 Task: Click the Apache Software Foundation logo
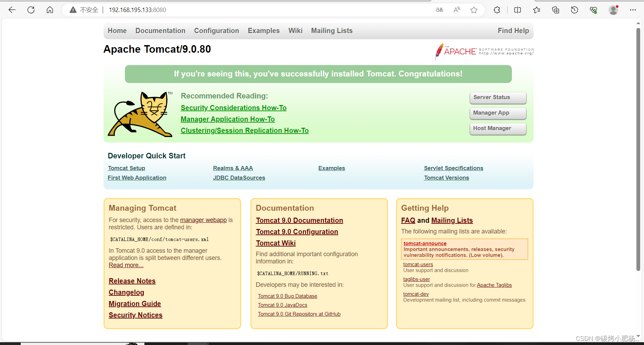[484, 52]
